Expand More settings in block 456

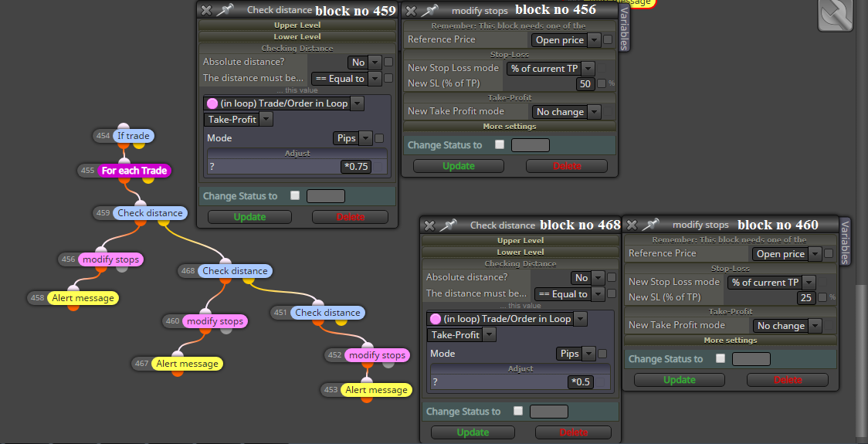pos(509,126)
